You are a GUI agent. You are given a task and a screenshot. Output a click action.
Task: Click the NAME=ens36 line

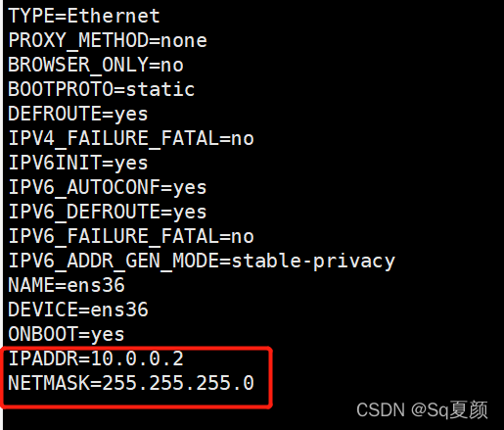tap(67, 285)
